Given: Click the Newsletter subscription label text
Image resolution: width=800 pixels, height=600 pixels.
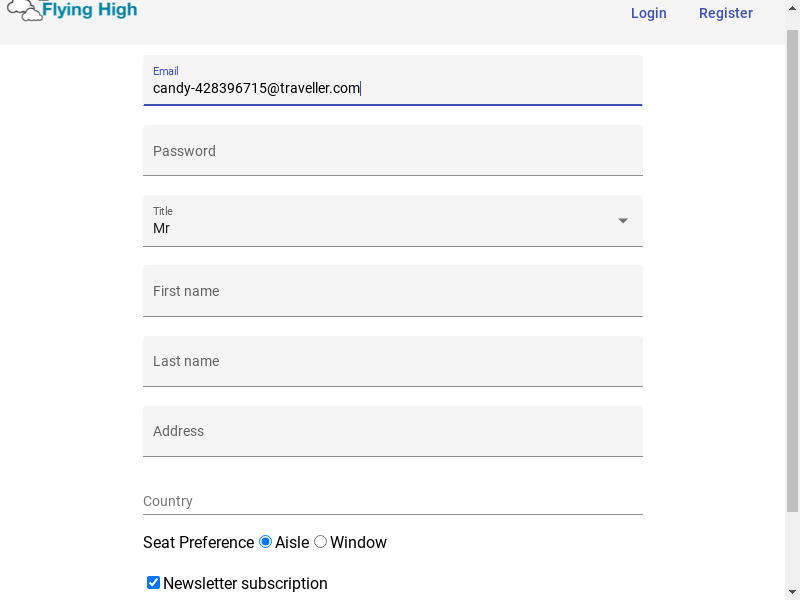Looking at the screenshot, I should 245,583.
